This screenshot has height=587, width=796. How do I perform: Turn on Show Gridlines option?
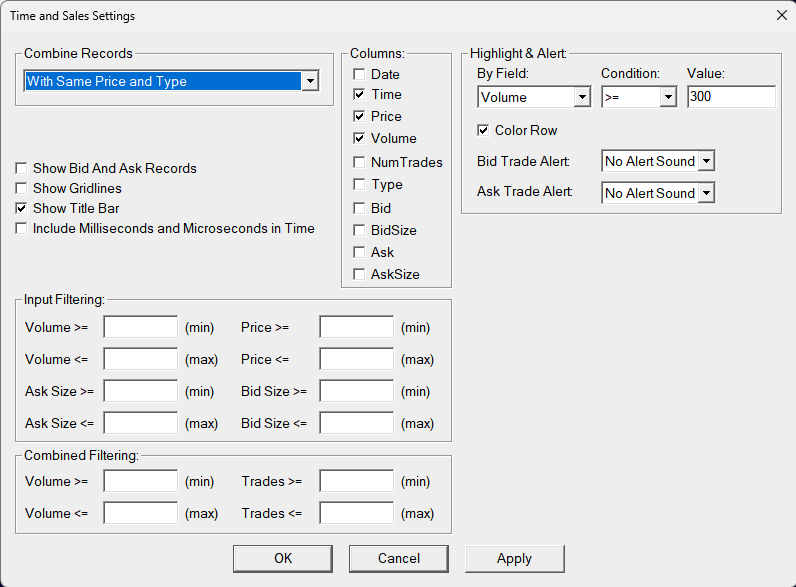21,188
